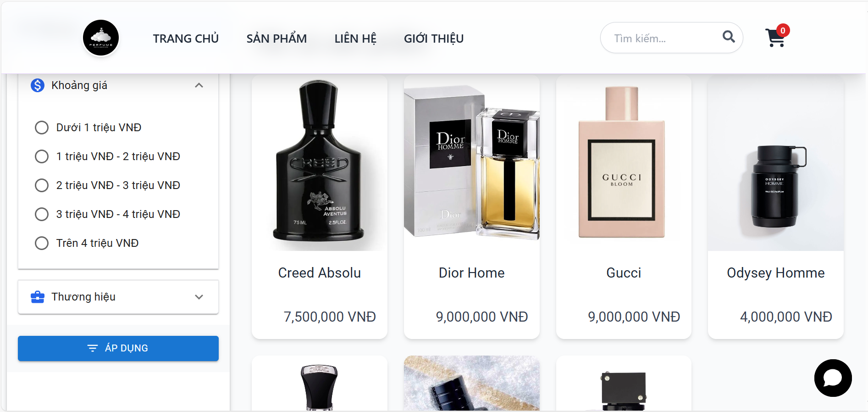
Task: Open the Creed Absolu product title
Action: [x=320, y=273]
